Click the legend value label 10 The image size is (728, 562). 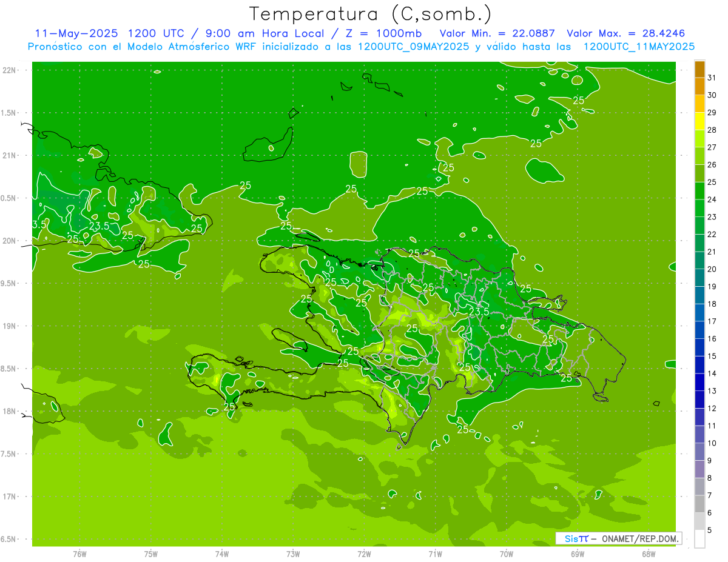[x=712, y=443]
